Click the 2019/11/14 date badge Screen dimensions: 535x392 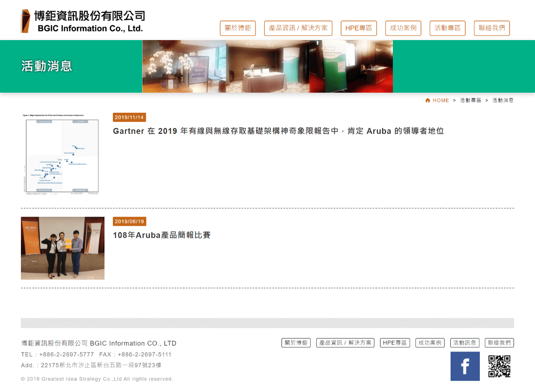pyautogui.click(x=129, y=117)
